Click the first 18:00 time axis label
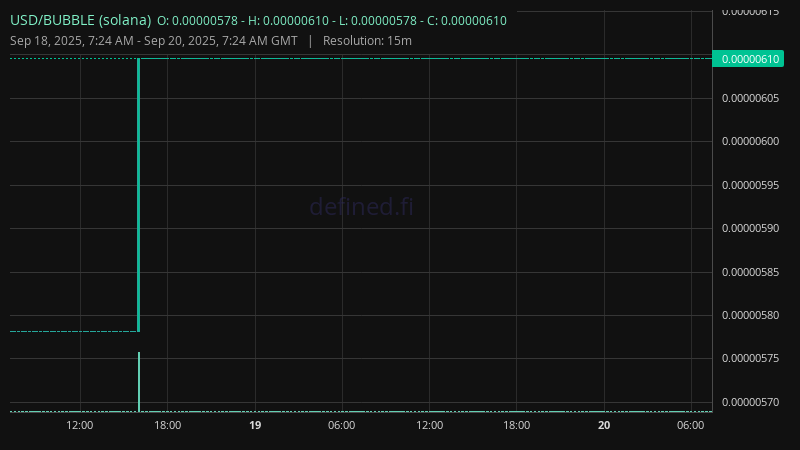 click(168, 426)
